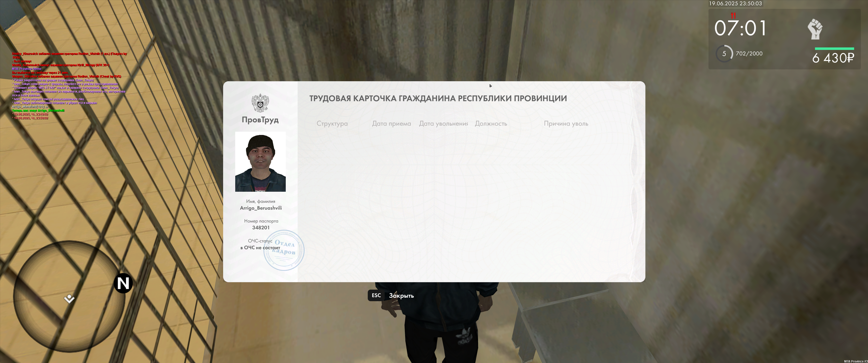Click the Номер паспорта label
868x363 pixels.
tap(261, 221)
